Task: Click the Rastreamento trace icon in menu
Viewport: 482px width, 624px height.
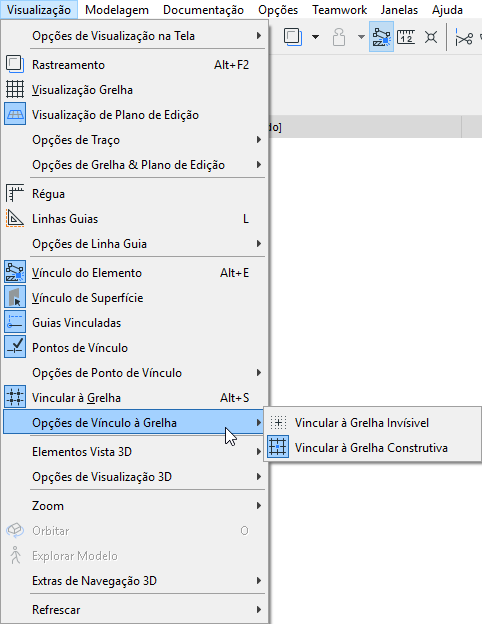Action: click(15, 64)
